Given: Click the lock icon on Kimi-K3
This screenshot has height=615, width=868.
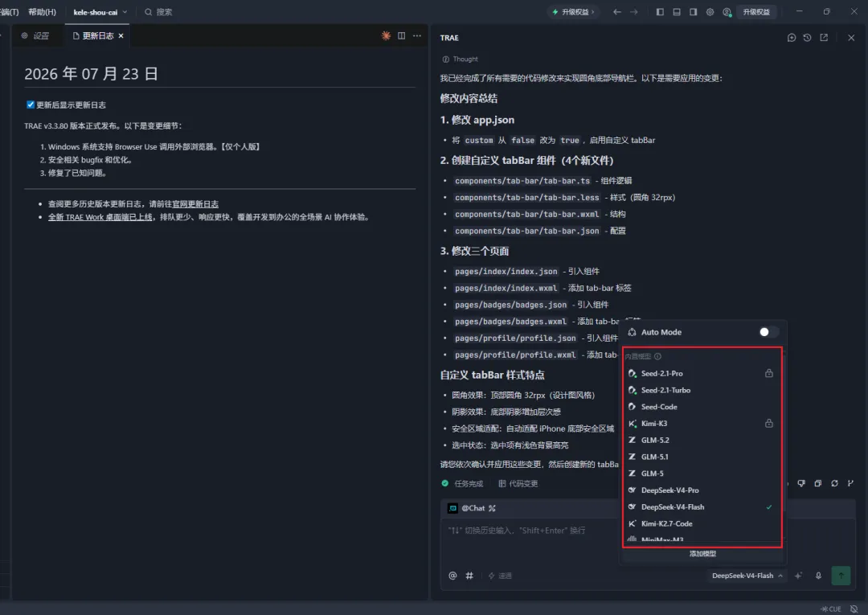Looking at the screenshot, I should point(769,424).
